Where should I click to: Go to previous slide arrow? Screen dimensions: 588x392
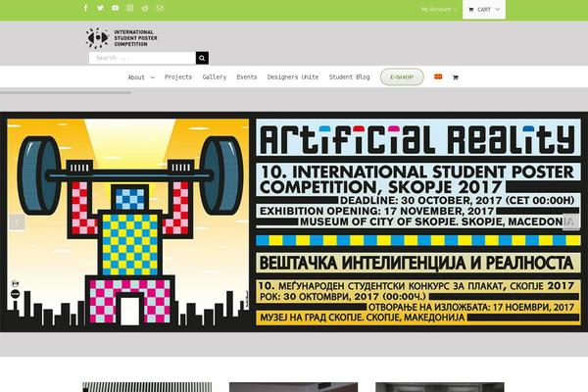17,222
